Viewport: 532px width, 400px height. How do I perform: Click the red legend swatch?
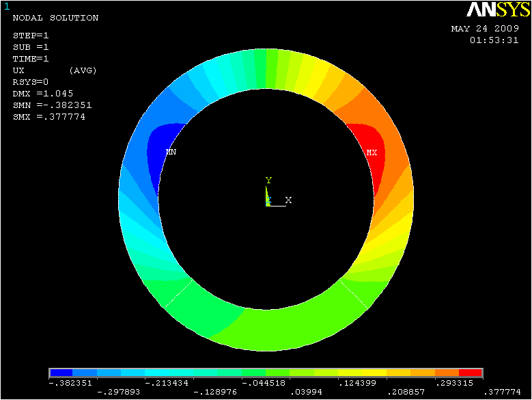pos(471,373)
